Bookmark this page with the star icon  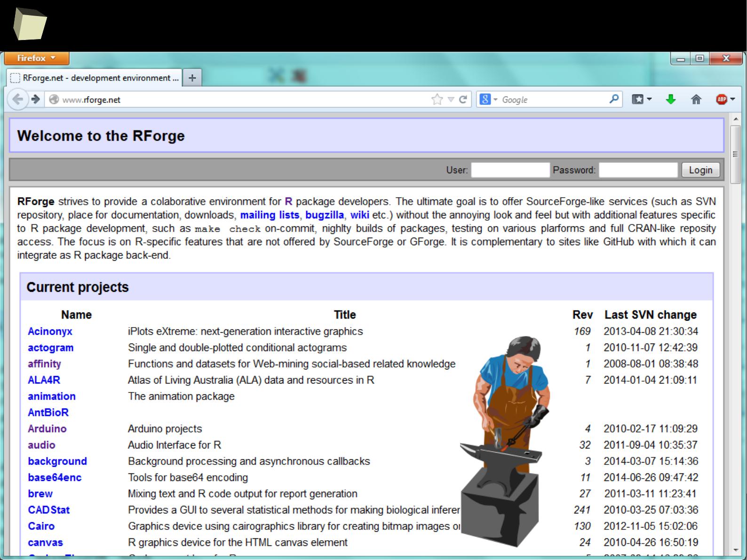(x=437, y=99)
